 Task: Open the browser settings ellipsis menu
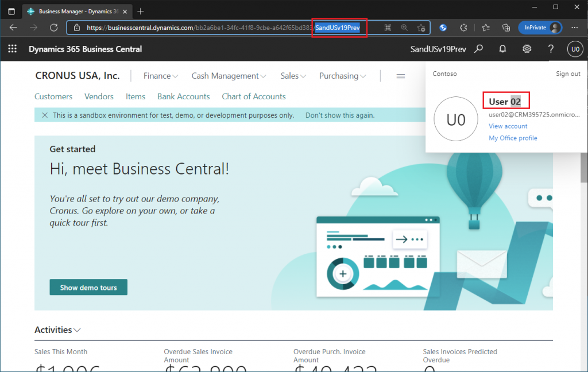click(574, 28)
